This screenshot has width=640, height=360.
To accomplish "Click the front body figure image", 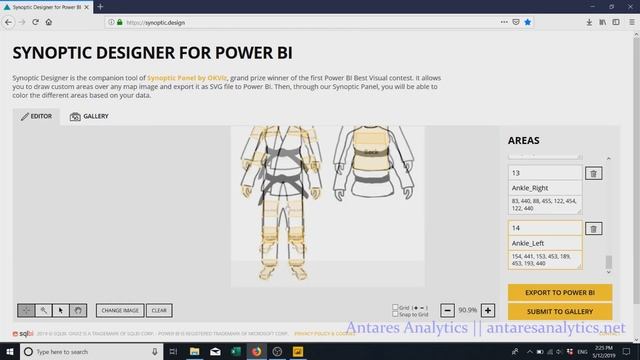I will [282, 203].
